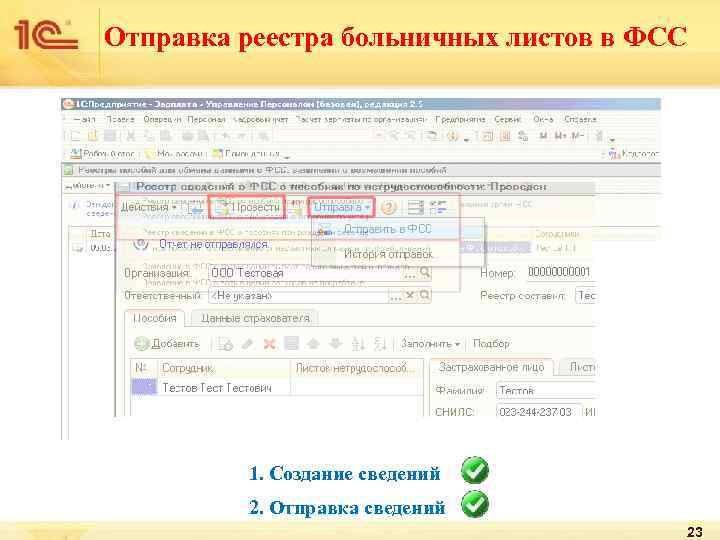The image size is (720, 540).
Task: Click the navigation arrow icon after Действия
Action: coord(196,208)
